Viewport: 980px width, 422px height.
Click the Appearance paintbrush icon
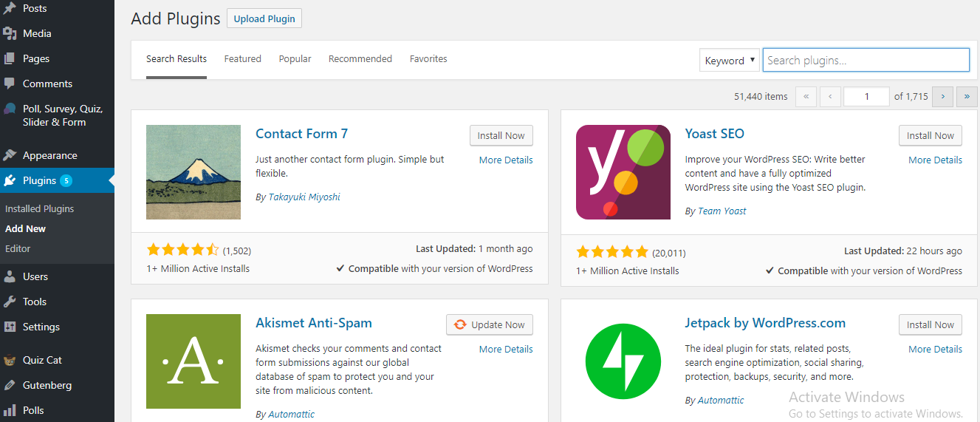coord(10,155)
